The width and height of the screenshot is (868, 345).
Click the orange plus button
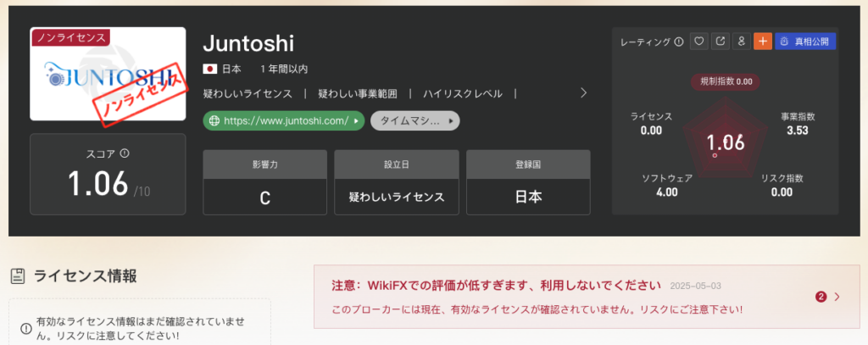[x=763, y=41]
